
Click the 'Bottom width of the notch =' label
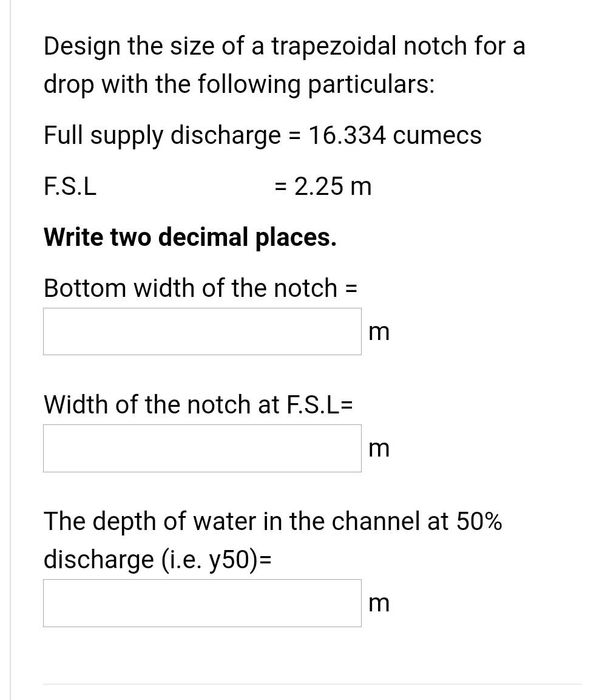(x=200, y=288)
